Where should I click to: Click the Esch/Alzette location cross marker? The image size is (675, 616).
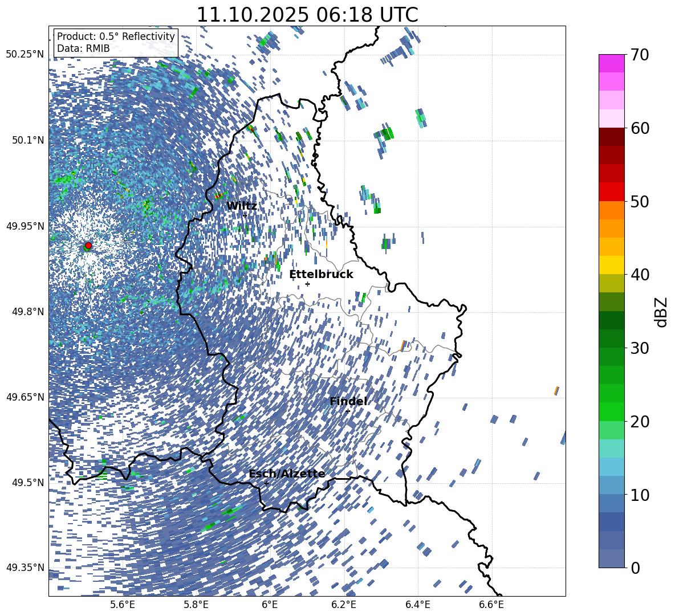coord(266,483)
